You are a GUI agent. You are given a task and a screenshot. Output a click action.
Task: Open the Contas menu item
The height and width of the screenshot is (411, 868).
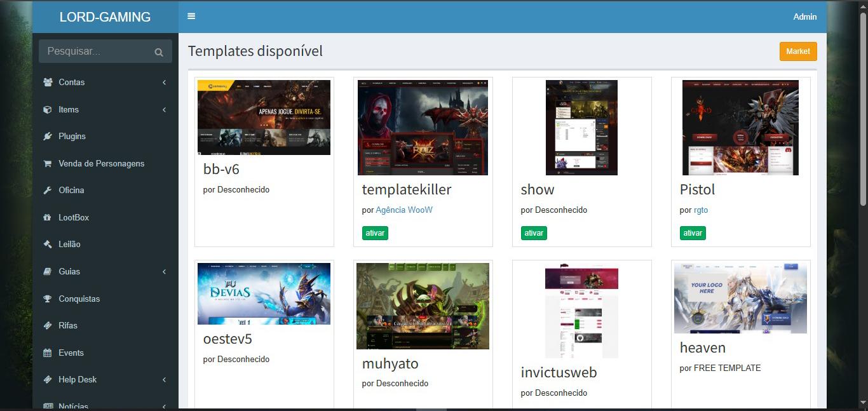(105, 82)
